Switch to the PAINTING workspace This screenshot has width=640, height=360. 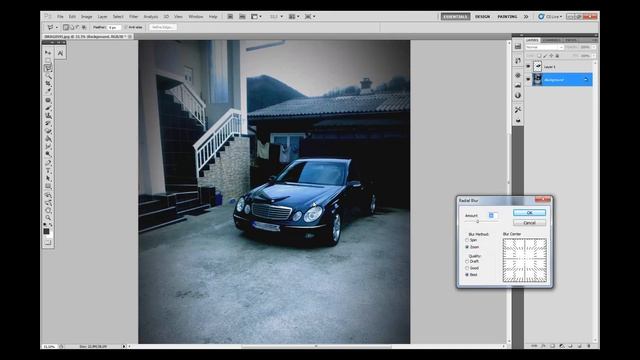point(507,17)
